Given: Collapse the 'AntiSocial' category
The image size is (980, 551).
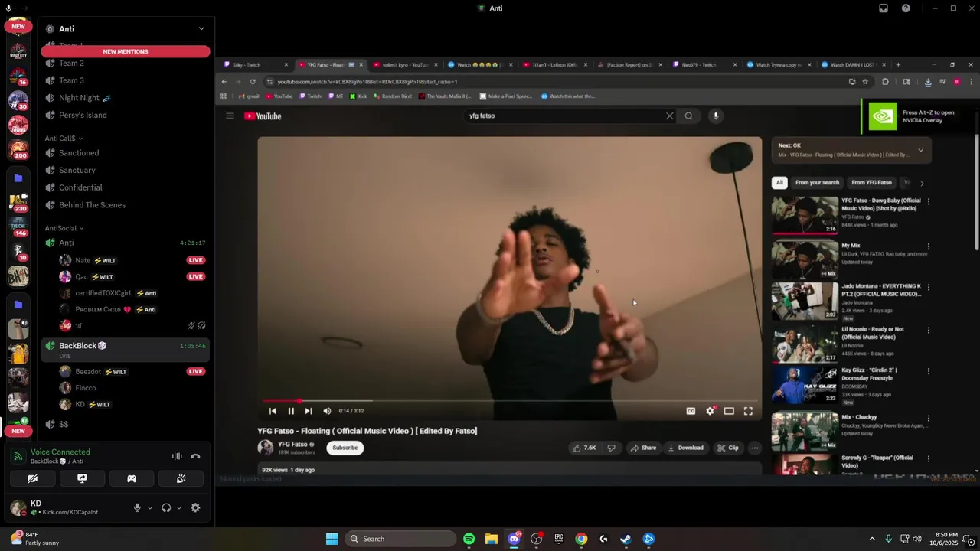Looking at the screenshot, I should (x=64, y=228).
